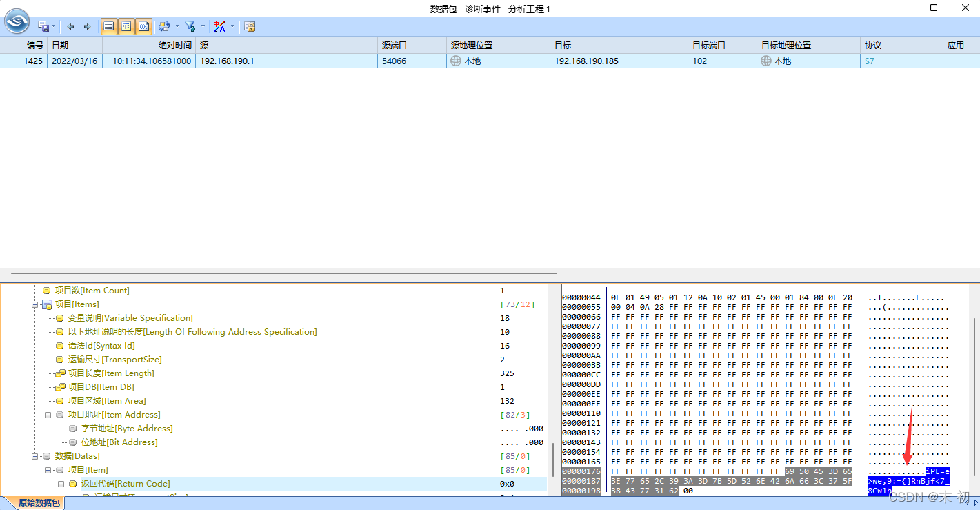Click date 2022/03/16 cell

(74, 61)
